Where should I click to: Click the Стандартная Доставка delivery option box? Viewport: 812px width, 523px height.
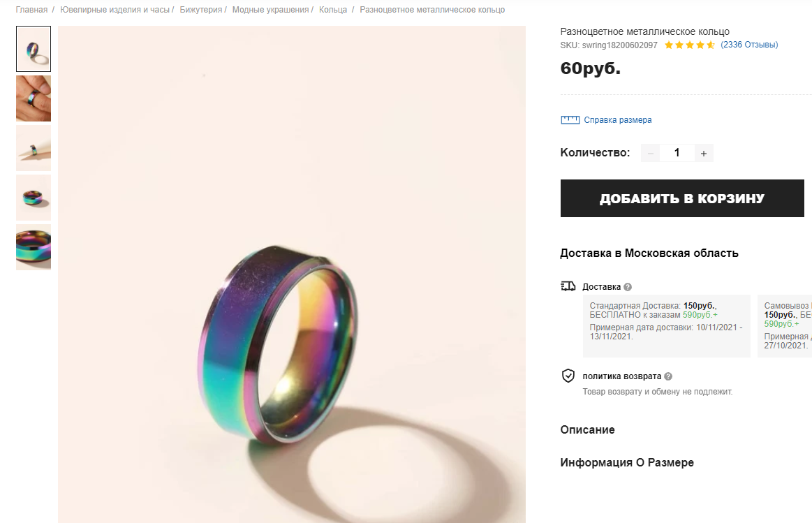click(x=667, y=325)
